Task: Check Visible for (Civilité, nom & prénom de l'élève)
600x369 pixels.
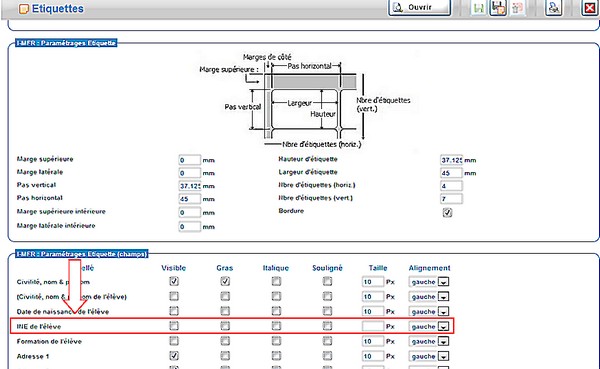Action: (x=174, y=296)
